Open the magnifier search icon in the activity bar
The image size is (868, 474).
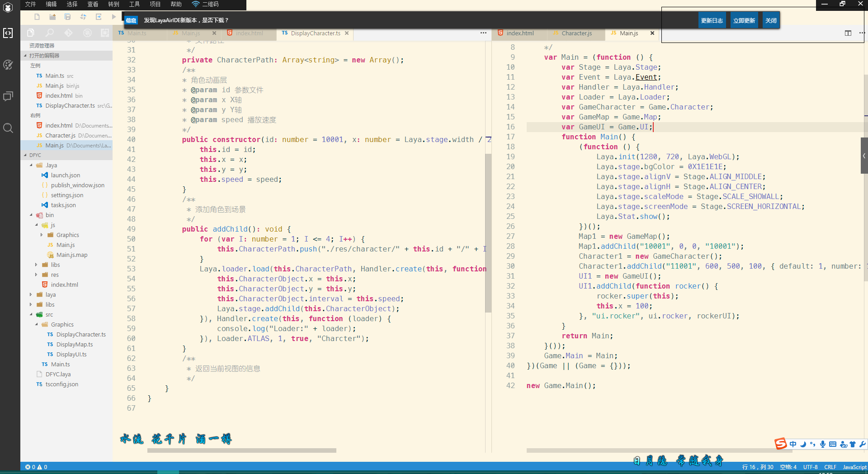[8, 128]
